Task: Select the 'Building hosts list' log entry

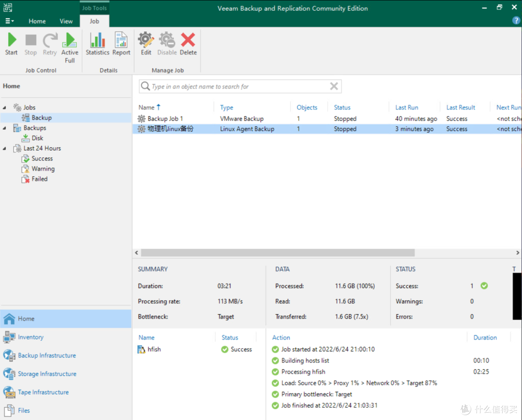Action: [305, 361]
